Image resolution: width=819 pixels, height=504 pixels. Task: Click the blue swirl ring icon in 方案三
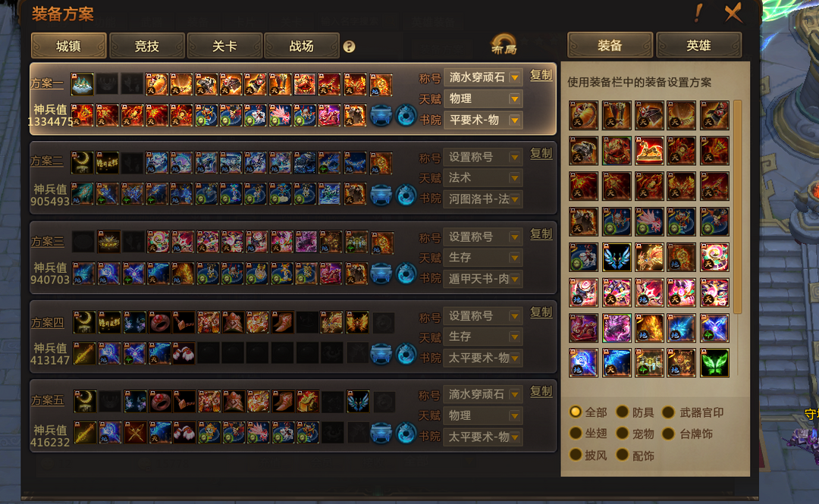click(406, 274)
